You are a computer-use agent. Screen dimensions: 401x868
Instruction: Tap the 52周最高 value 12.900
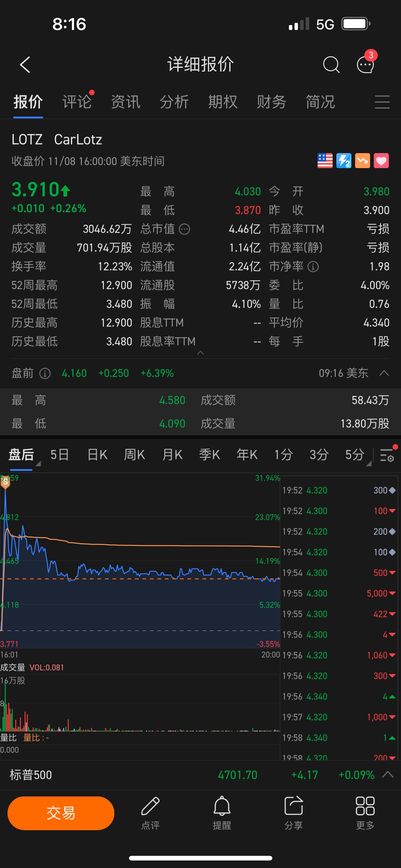click(116, 285)
